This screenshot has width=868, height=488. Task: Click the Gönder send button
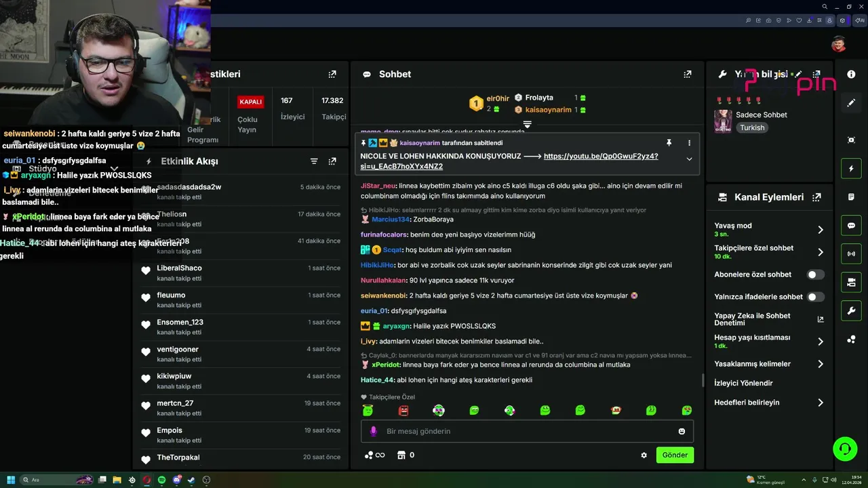pyautogui.click(x=675, y=455)
